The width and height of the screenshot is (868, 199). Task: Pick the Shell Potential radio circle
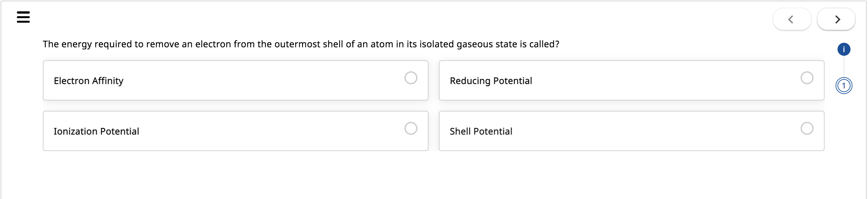[807, 129]
